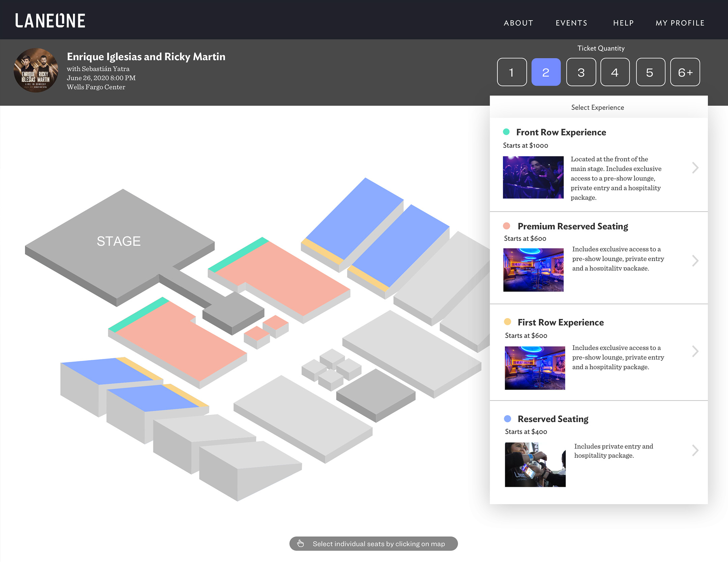Click the First Row Experience title
728x562 pixels.
[560, 322]
